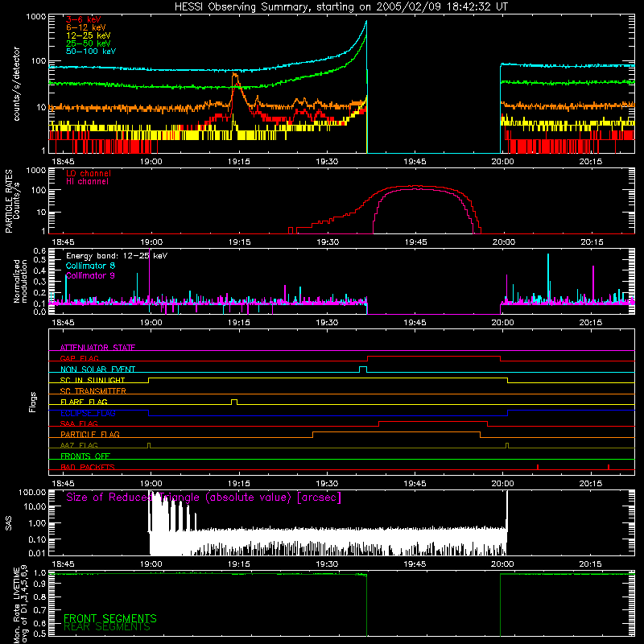Select the 50-100 keV legend label
The image size is (644, 644).
click(91, 52)
